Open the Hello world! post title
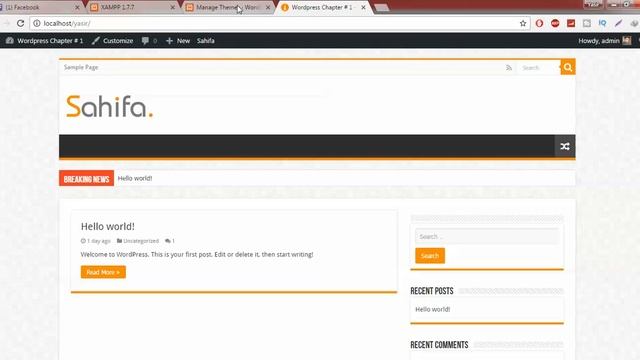Screen dimensions: 640x360 point(108,227)
